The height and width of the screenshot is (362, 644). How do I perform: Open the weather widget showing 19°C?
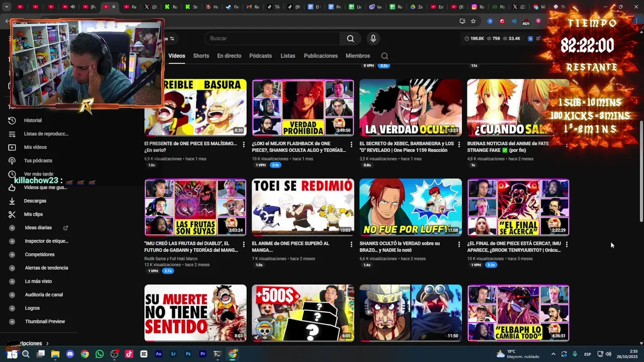518,354
